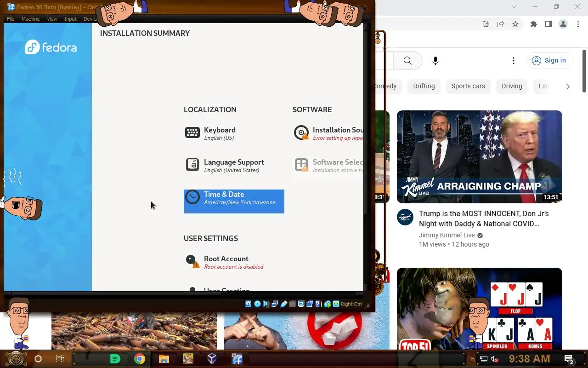Viewport: 588px width, 368px height.
Task: Open Installation Source with error warning
Action: [328, 133]
